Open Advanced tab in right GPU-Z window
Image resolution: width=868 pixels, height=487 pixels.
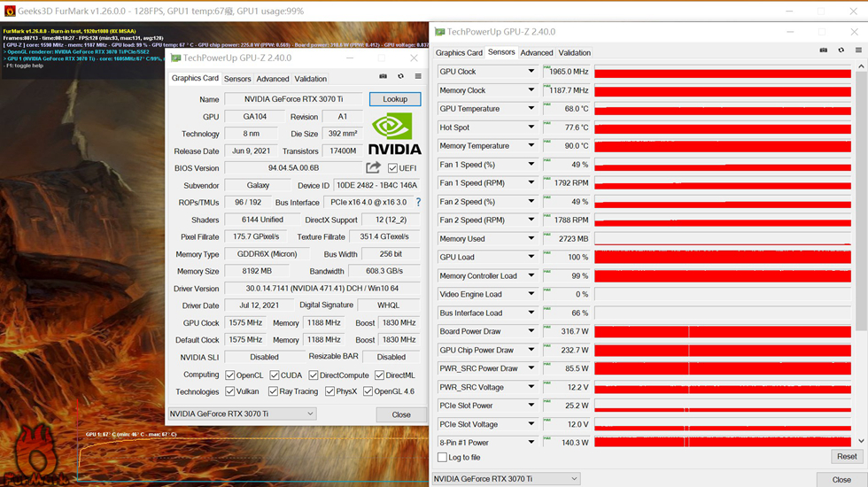537,52
